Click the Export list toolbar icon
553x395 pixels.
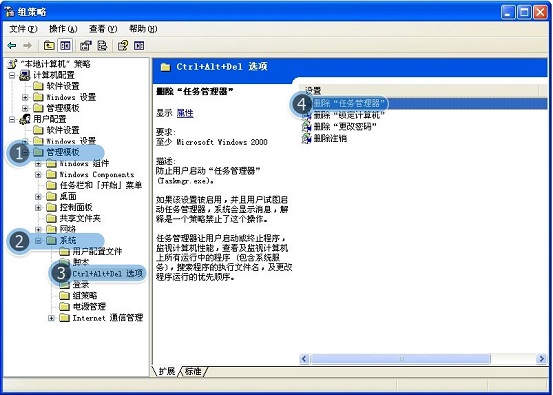(x=102, y=45)
